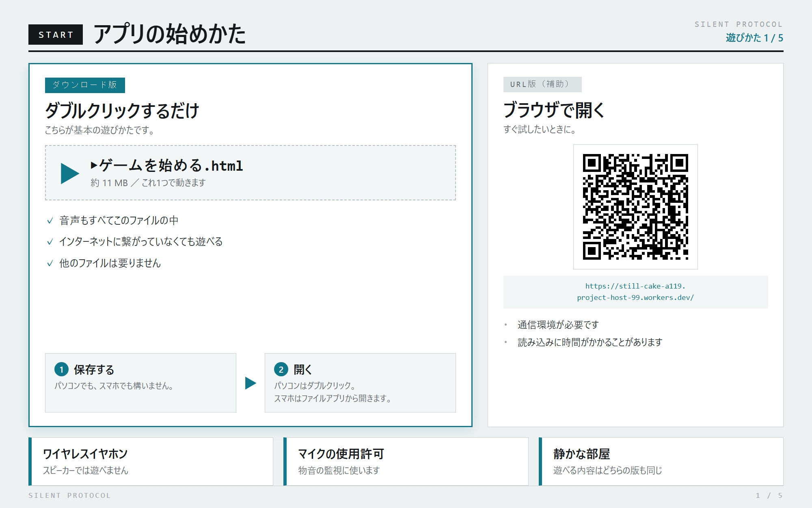This screenshot has width=812, height=508.
Task: Click the text 音声もすべてこのファイルの中
Action: 119,221
